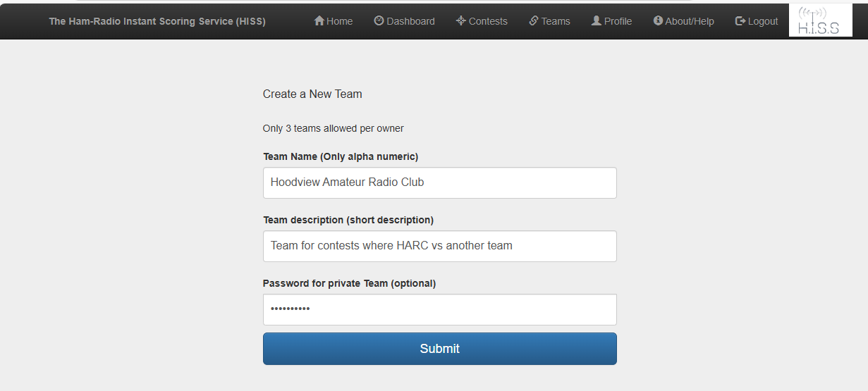The width and height of the screenshot is (868, 391).
Task: Click the Contests crosshair icon
Action: pos(461,21)
